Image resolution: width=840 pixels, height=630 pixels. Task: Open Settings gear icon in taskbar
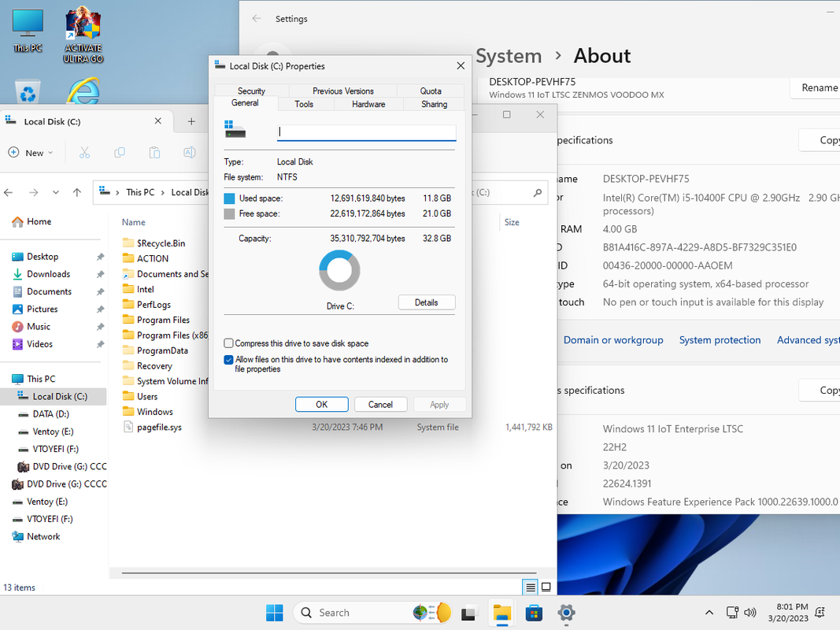pos(566,613)
